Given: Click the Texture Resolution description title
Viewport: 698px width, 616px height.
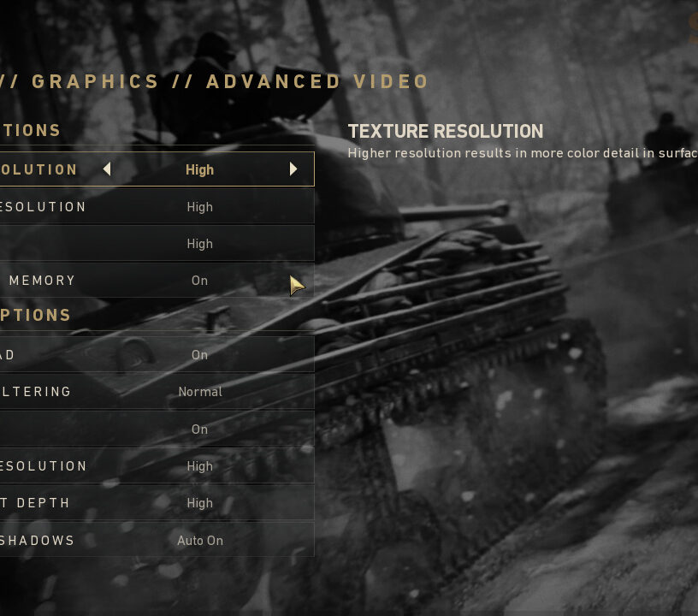Looking at the screenshot, I should point(445,131).
